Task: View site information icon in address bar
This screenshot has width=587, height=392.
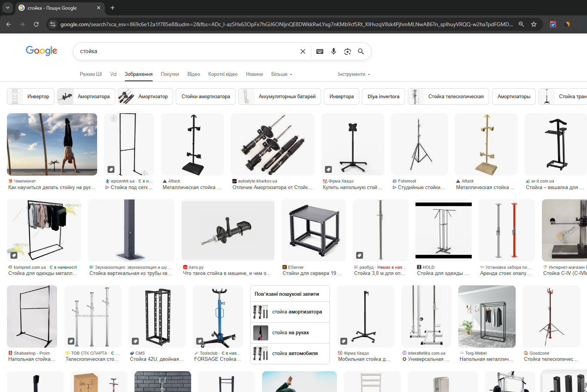Action: point(53,24)
